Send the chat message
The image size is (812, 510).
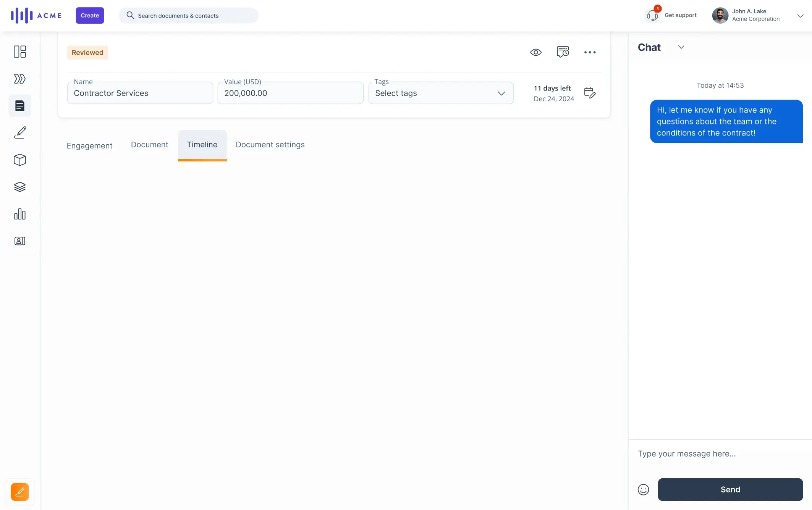[x=730, y=489]
